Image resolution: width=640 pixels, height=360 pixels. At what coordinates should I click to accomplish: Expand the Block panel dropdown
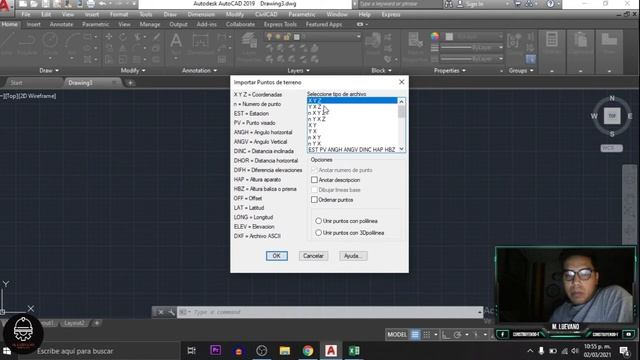tap(382, 70)
